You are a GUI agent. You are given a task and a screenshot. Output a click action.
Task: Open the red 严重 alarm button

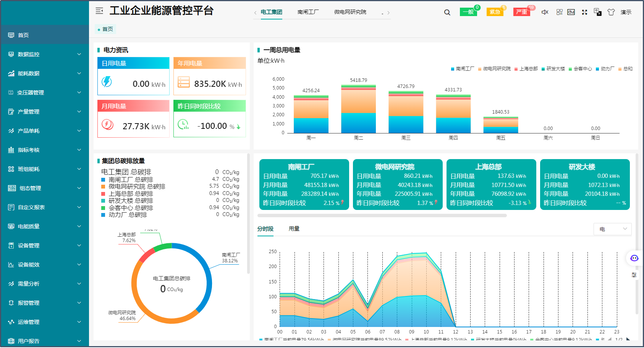[x=522, y=12]
